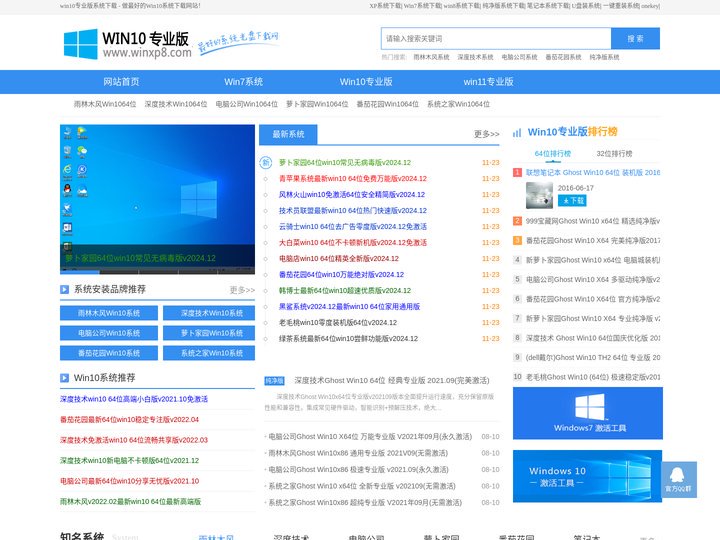The width and height of the screenshot is (720, 540).
Task: Open 雨林木风Ghost Win10x86 通用专业版 2021V09
Action: pyautogui.click(x=358, y=453)
